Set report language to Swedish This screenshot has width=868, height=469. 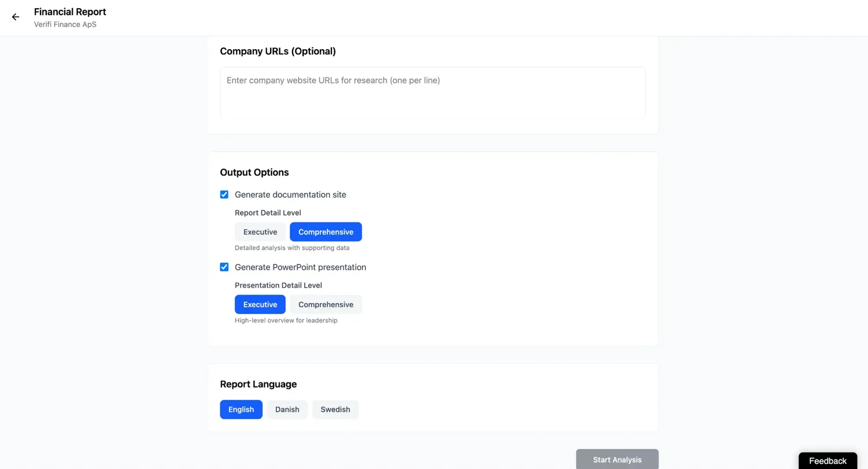click(335, 410)
